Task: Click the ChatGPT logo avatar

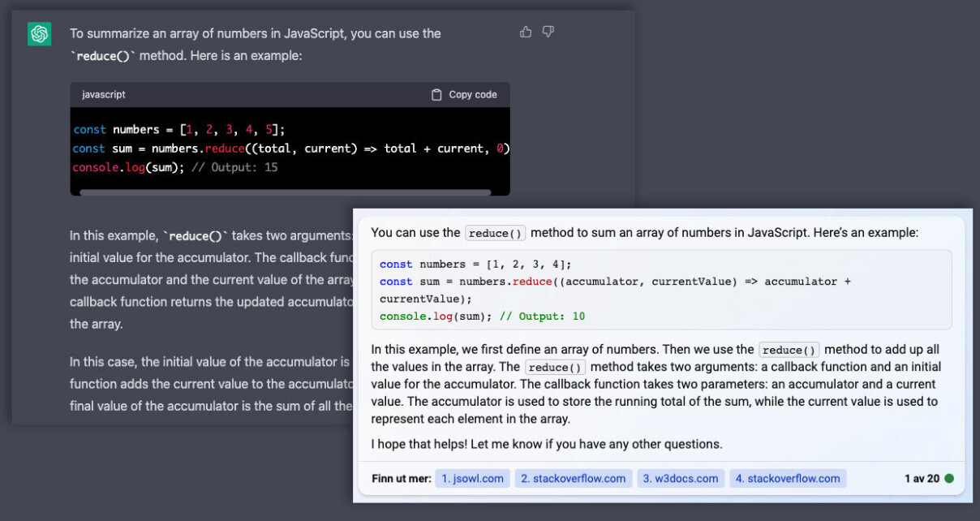Action: click(39, 33)
